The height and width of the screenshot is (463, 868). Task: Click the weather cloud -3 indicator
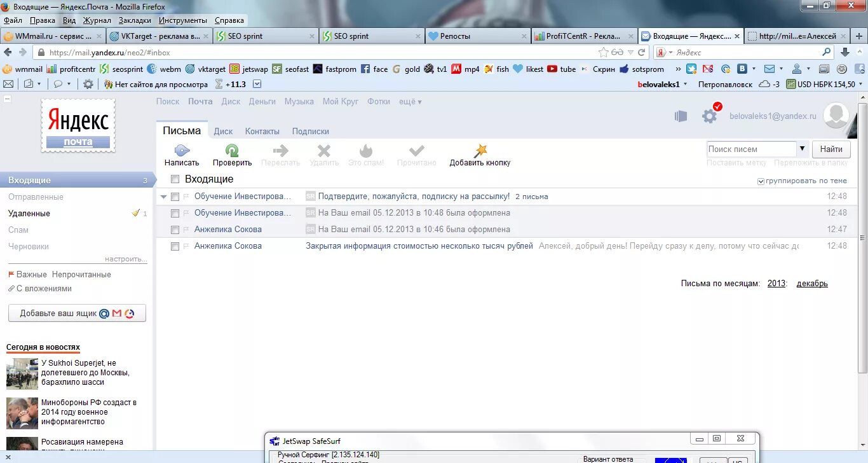(x=770, y=84)
